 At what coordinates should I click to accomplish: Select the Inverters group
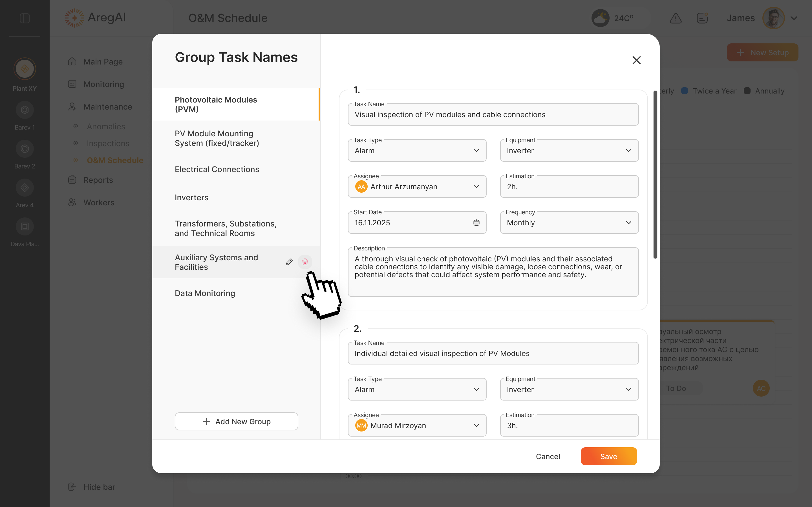[x=192, y=197]
